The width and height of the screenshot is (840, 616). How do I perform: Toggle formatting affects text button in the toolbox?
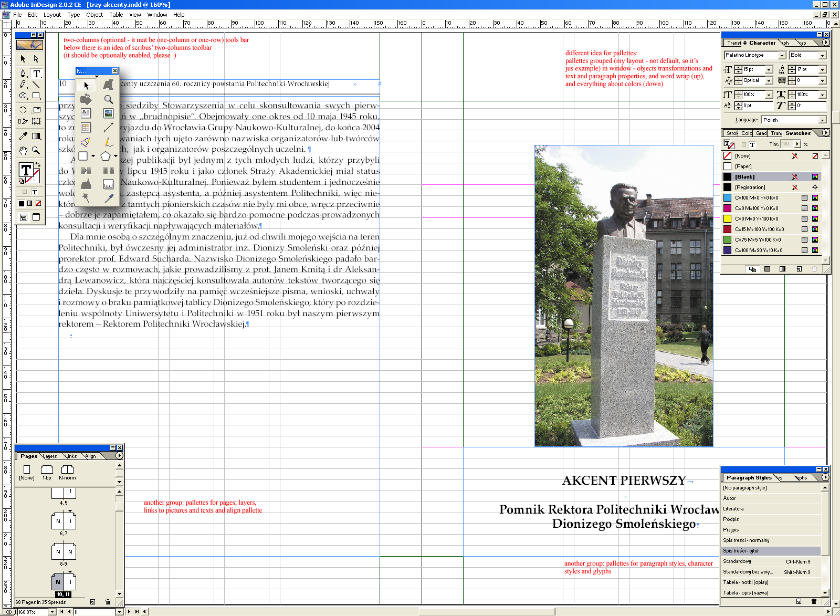click(34, 192)
